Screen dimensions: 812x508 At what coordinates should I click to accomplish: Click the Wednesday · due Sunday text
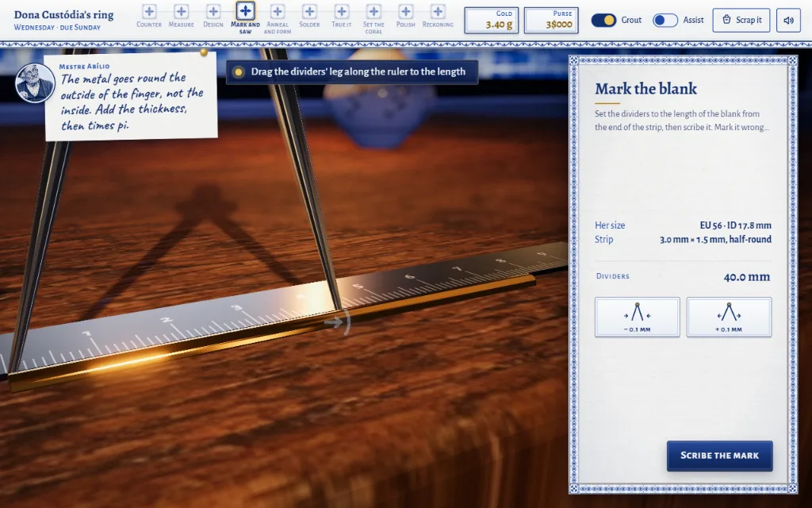(57, 28)
